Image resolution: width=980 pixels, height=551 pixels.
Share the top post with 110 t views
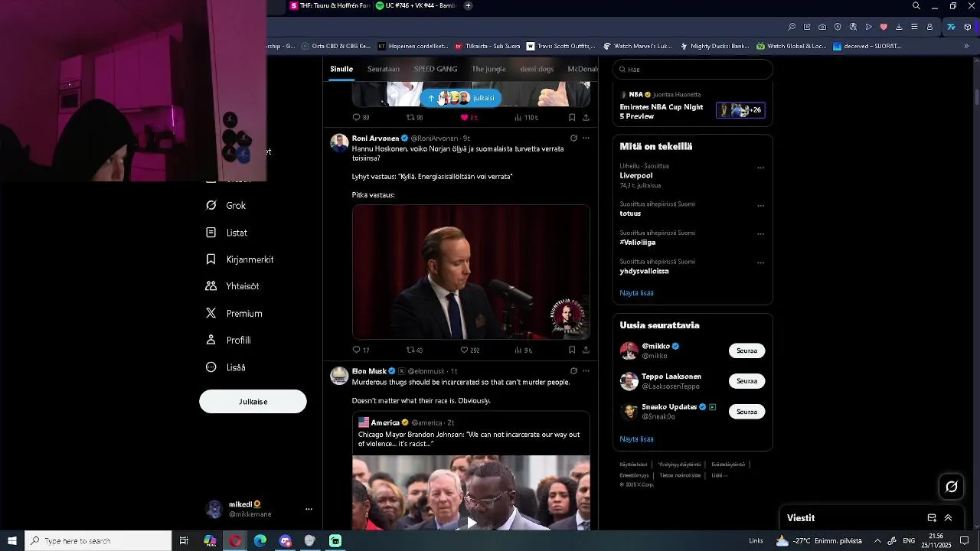coord(586,118)
